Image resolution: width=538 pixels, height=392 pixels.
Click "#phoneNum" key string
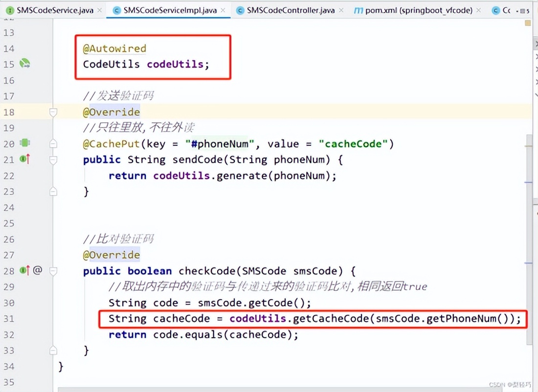pos(220,144)
